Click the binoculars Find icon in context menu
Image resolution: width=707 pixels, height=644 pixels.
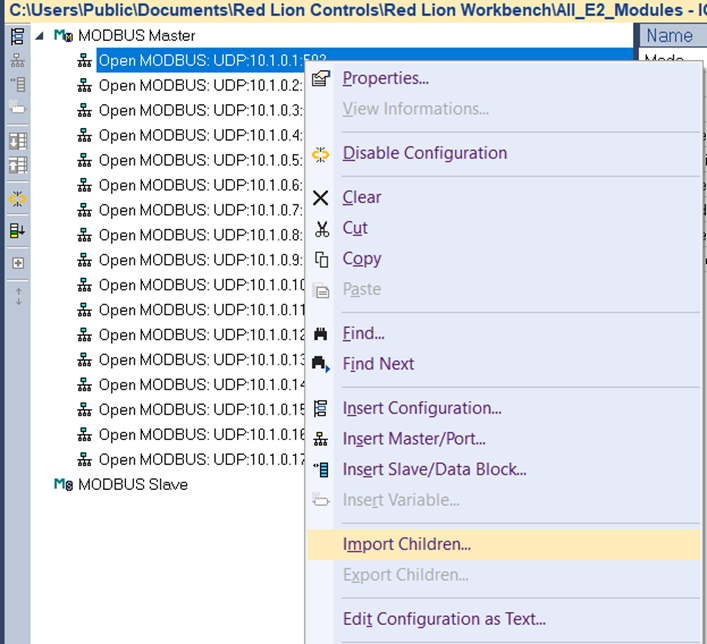coord(321,334)
